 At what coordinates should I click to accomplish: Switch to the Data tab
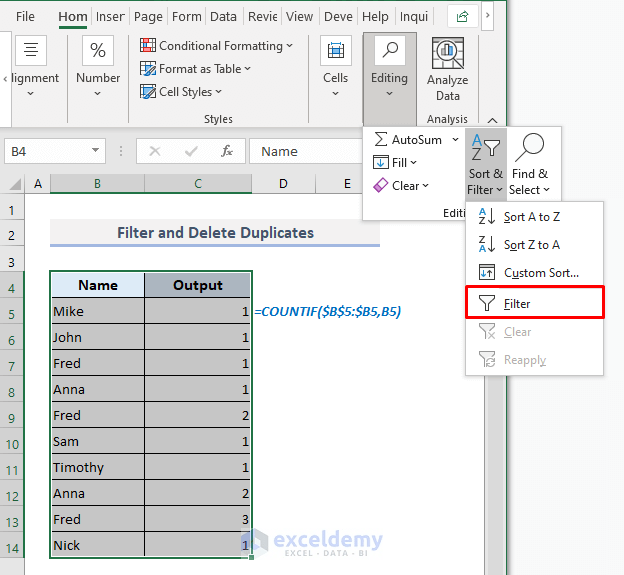223,17
